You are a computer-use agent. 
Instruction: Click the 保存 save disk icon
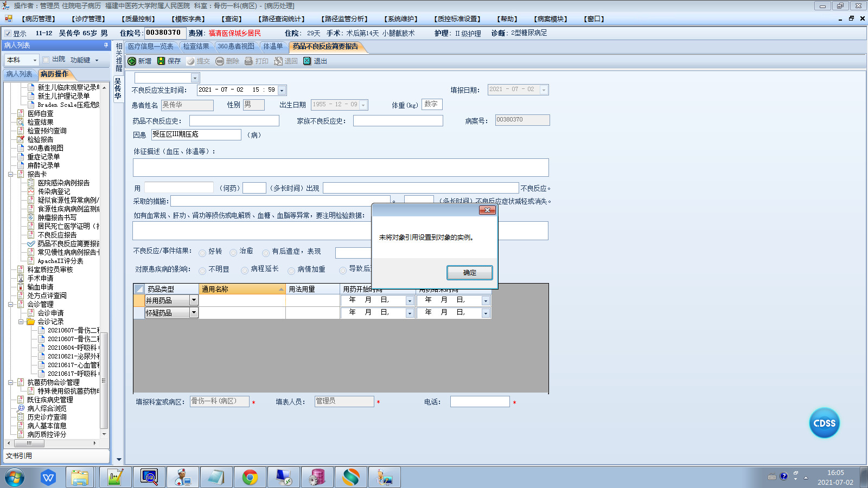161,61
